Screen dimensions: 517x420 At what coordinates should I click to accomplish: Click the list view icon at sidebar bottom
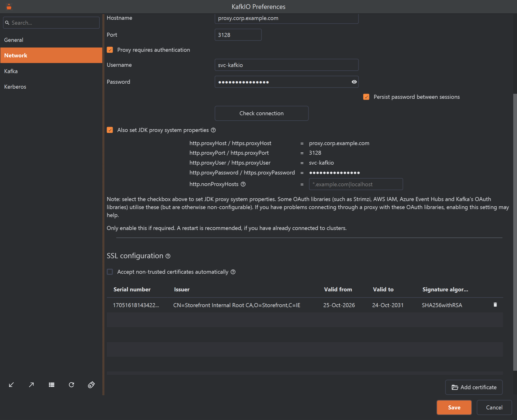tap(51, 385)
